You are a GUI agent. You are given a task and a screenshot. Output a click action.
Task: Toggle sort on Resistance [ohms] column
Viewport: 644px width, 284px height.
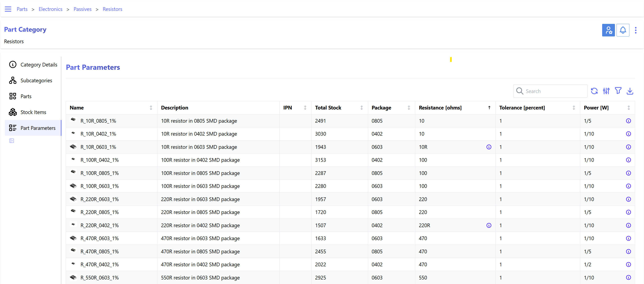pyautogui.click(x=489, y=108)
